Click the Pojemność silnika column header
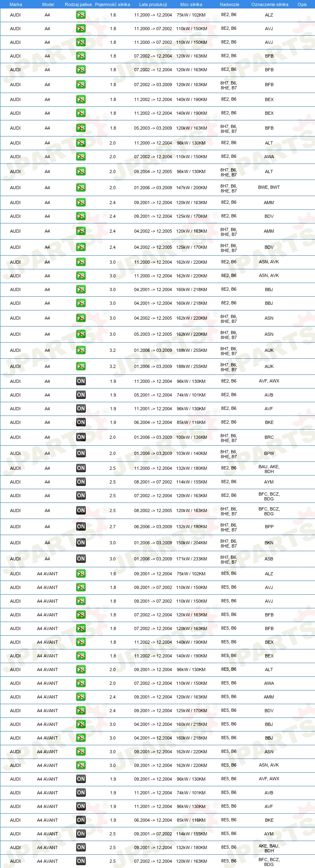The width and height of the screenshot is (315, 868). (x=112, y=4)
